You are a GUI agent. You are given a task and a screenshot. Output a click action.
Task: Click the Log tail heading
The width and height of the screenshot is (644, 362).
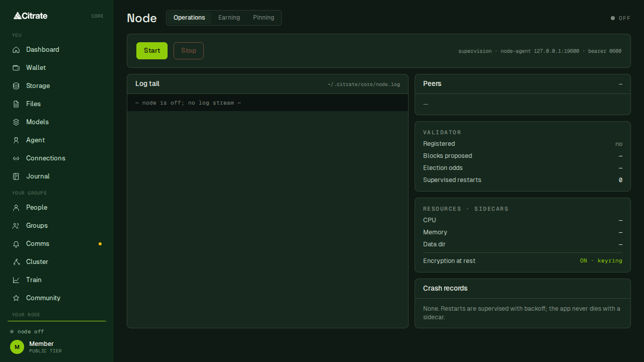point(147,84)
